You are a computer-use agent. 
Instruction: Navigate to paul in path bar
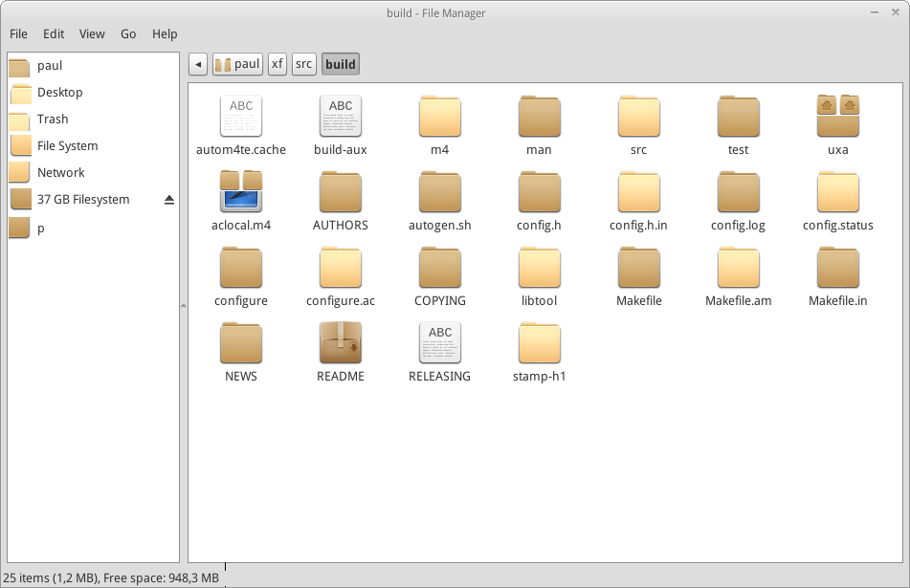coord(237,64)
